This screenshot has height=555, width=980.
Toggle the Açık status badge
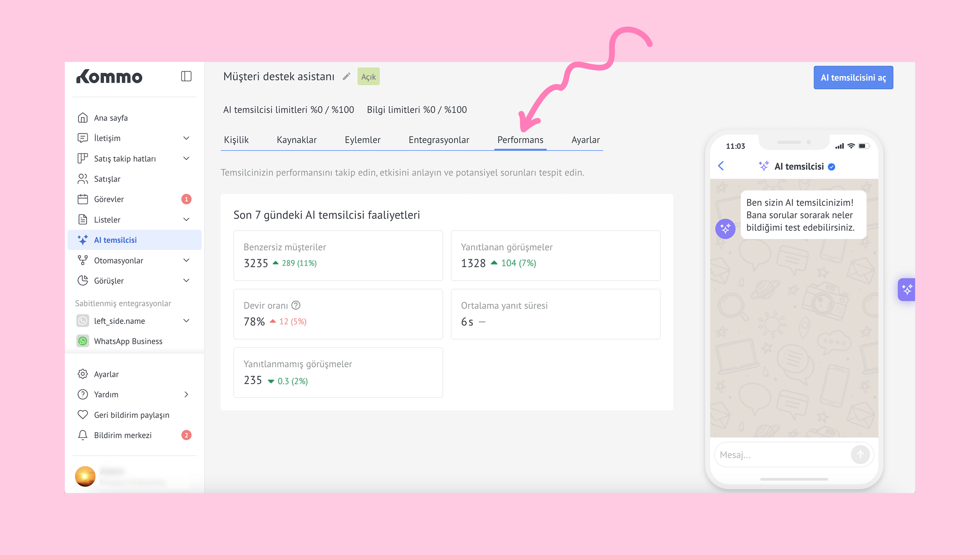point(368,77)
